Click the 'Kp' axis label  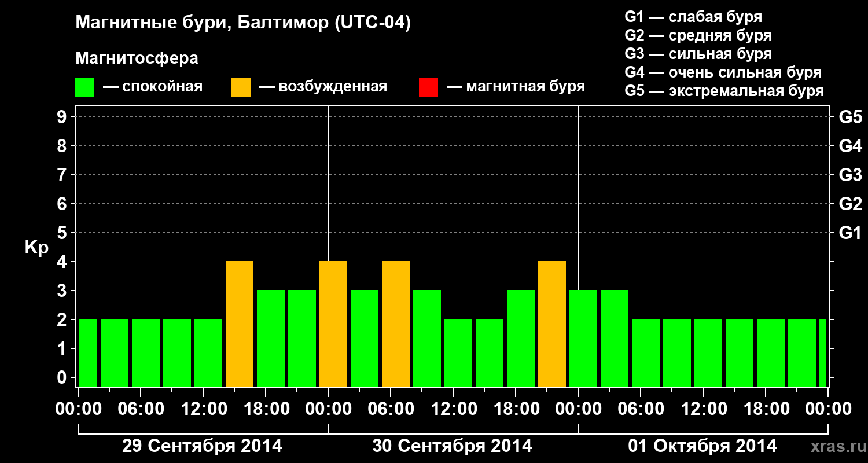(x=36, y=248)
